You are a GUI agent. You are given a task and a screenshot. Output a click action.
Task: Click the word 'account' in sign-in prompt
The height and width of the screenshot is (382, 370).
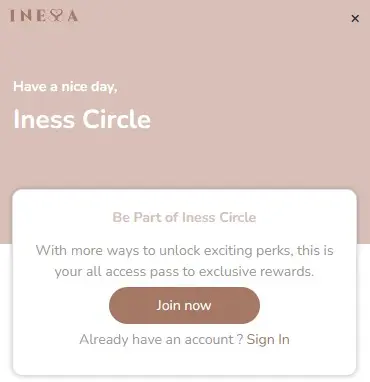209,340
